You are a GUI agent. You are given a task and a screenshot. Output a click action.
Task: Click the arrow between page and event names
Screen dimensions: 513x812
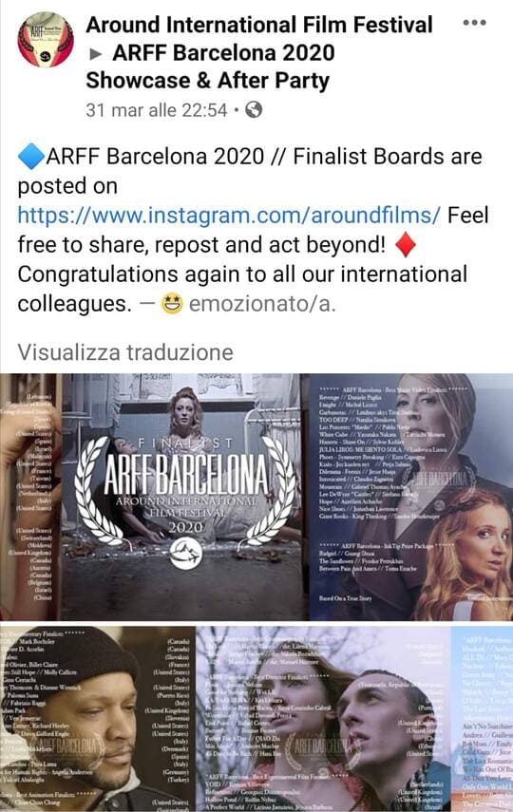point(95,54)
